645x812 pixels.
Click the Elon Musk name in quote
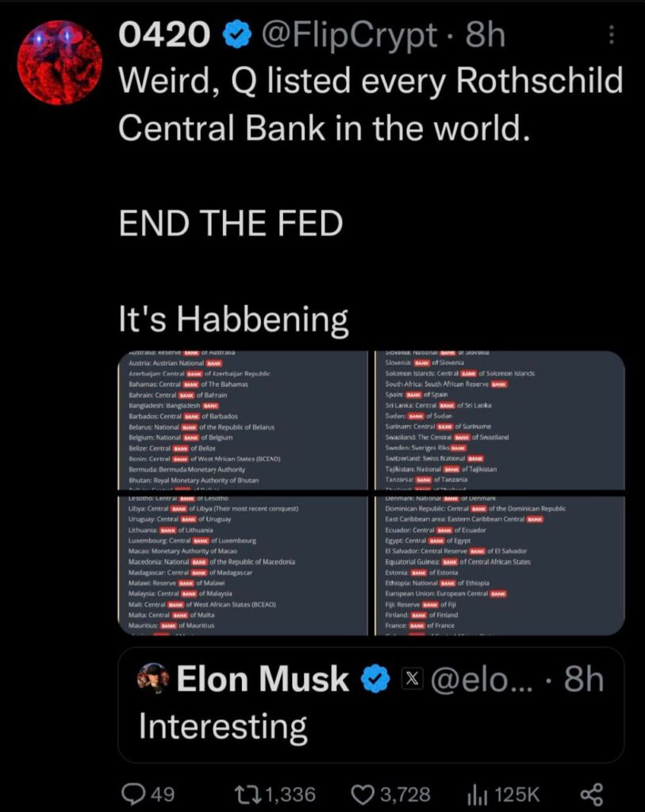(x=263, y=680)
